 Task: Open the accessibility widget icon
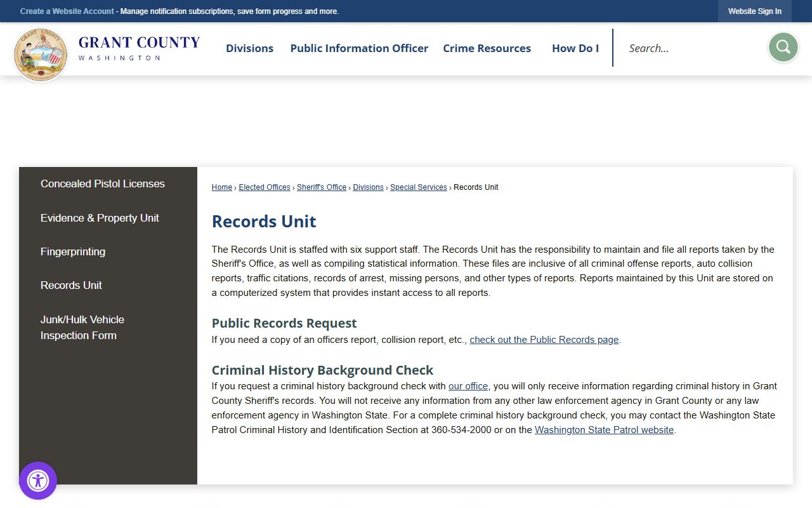tap(38, 481)
